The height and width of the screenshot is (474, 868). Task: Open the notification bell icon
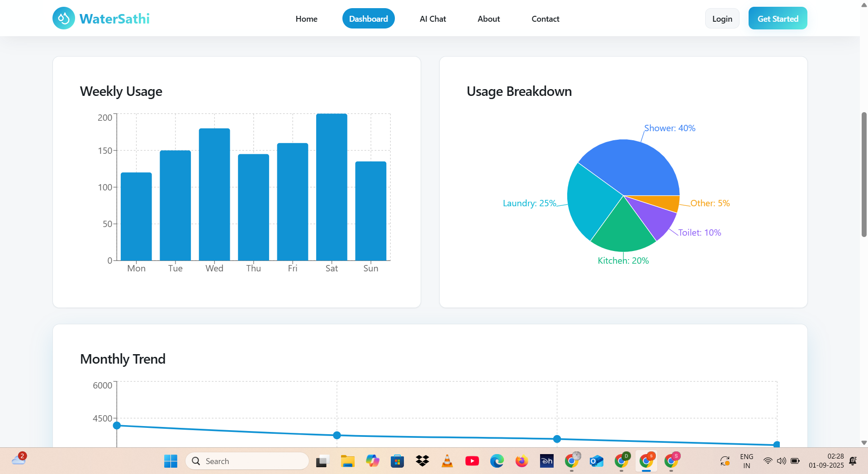(x=853, y=461)
